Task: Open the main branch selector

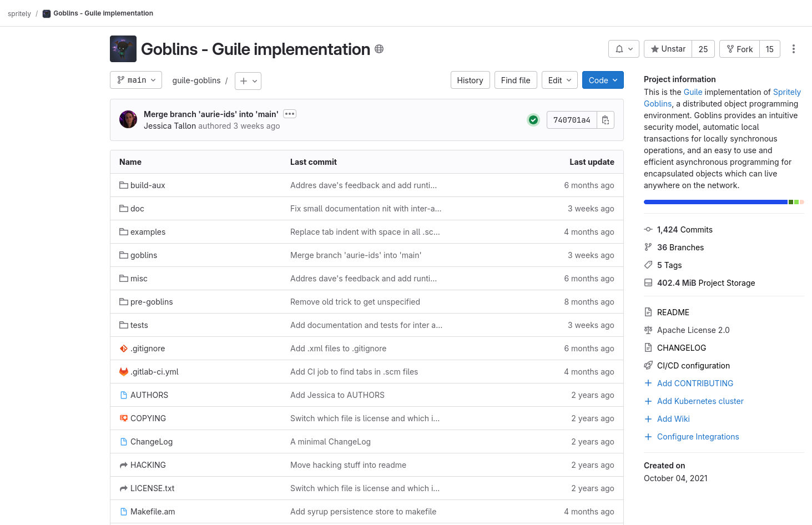Action: (136, 80)
